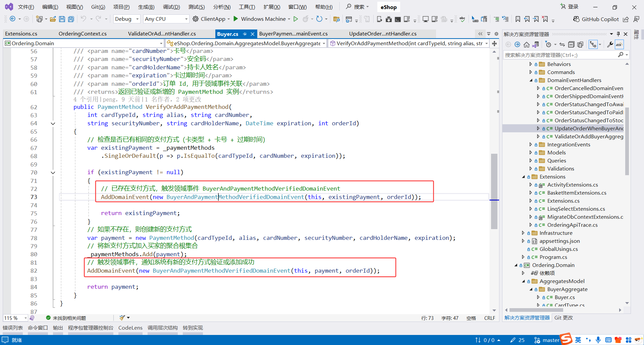The height and width of the screenshot is (345, 644).
Task: Clear all bookmarks icon with red X
Action: (545, 19)
